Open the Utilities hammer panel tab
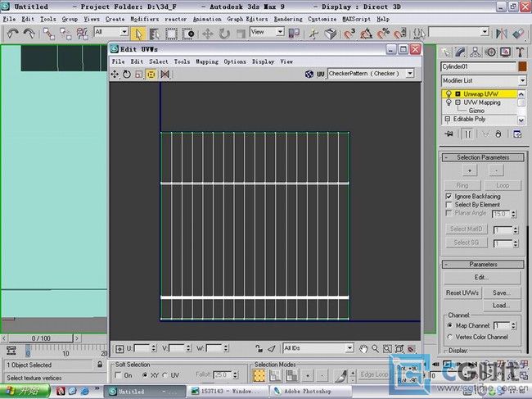 pyautogui.click(x=520, y=52)
